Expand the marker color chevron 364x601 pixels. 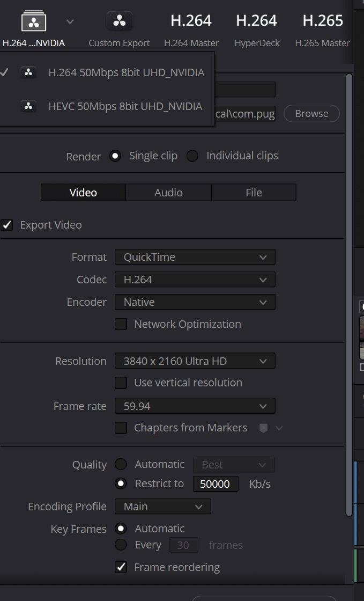click(x=279, y=428)
